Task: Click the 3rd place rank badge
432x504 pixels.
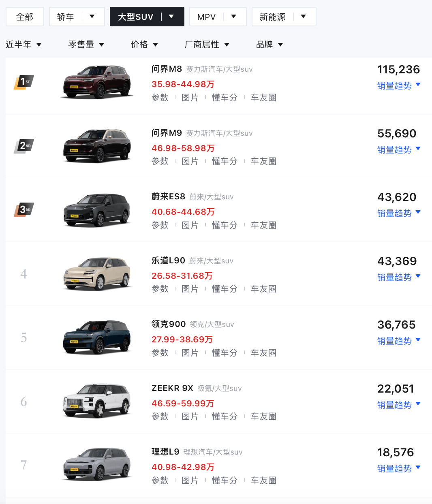Action: (24, 209)
